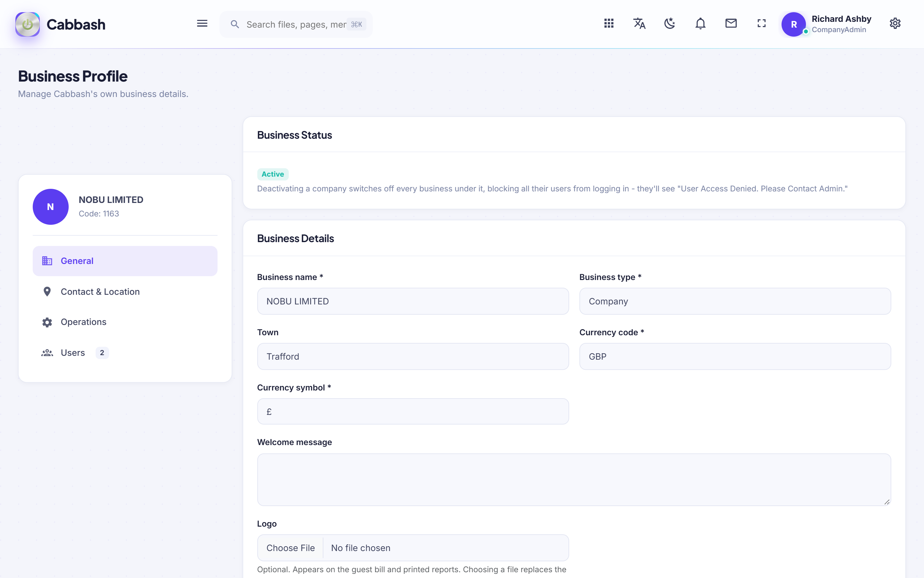Screen dimensions: 924x578
Task: Open the Business type field
Action: pyautogui.click(x=735, y=301)
